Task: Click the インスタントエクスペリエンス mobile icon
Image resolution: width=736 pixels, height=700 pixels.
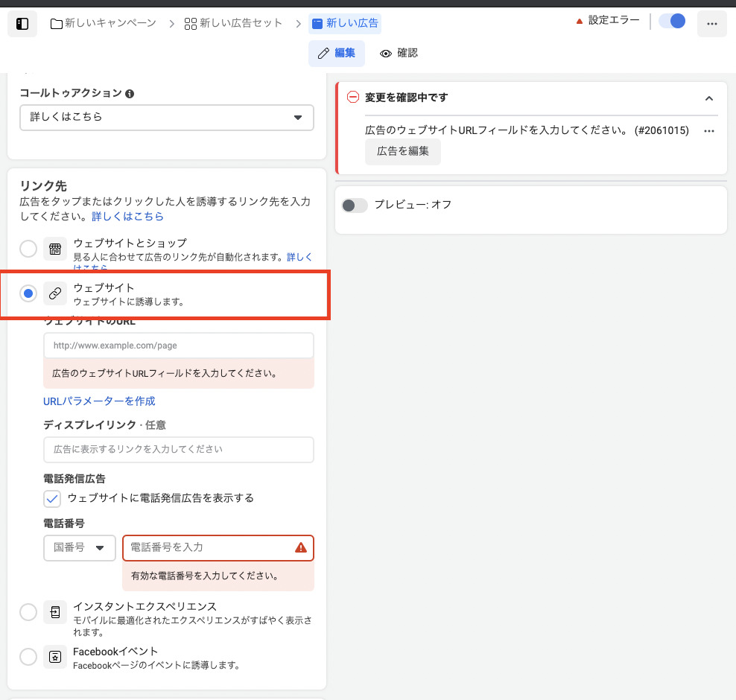Action: tap(55, 612)
